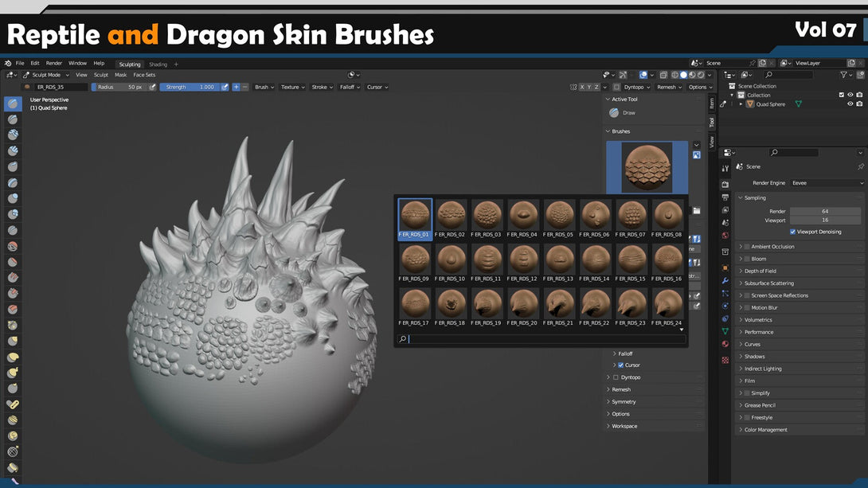Open the Texture dropdown in tool header
Image resolution: width=868 pixels, height=488 pixels.
293,87
